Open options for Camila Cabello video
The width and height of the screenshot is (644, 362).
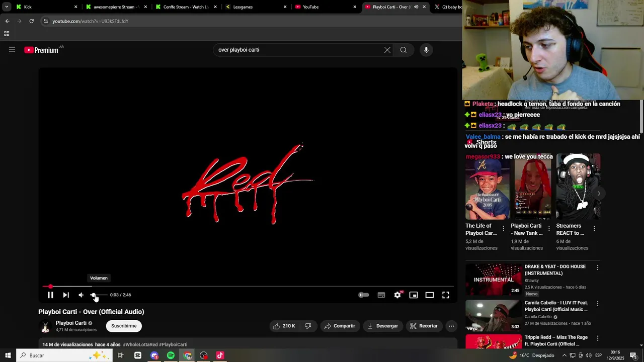(x=598, y=304)
